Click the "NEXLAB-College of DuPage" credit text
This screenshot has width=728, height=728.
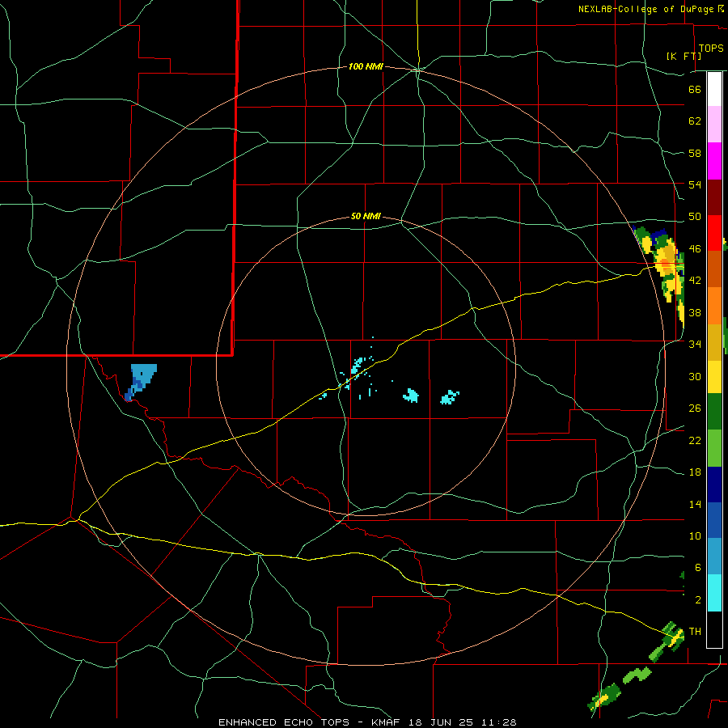tap(646, 9)
